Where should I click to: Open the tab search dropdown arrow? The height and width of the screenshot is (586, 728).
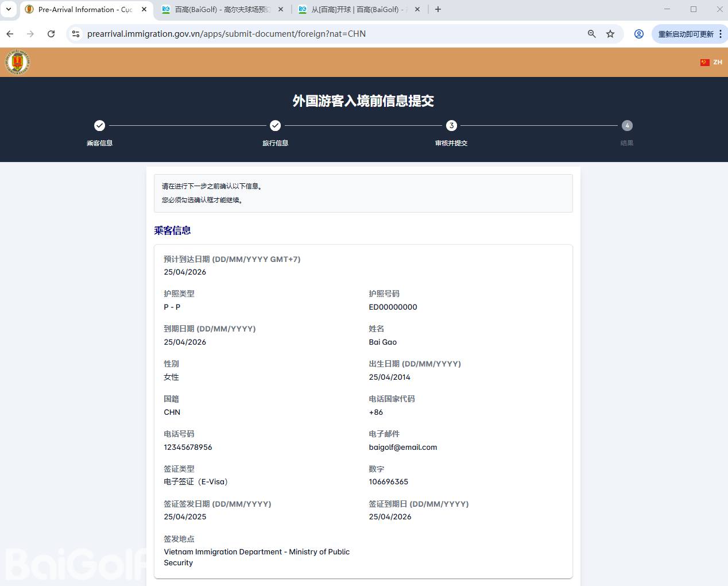(x=9, y=9)
